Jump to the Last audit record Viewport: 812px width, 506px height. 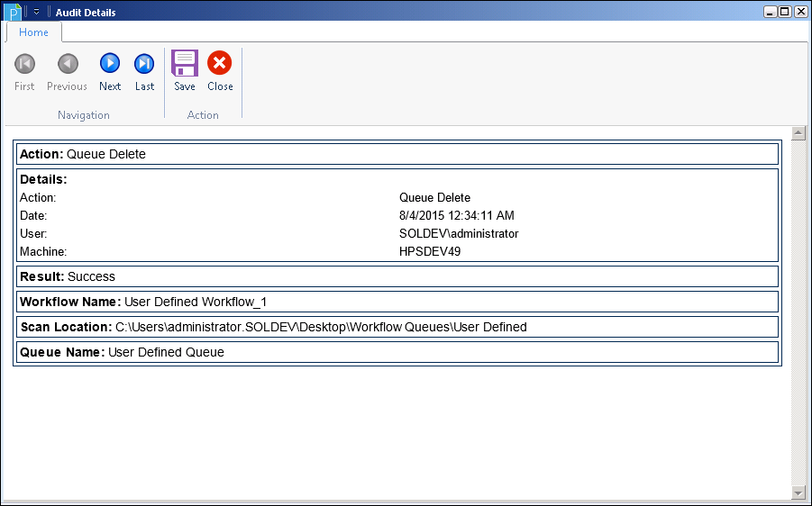click(x=144, y=72)
